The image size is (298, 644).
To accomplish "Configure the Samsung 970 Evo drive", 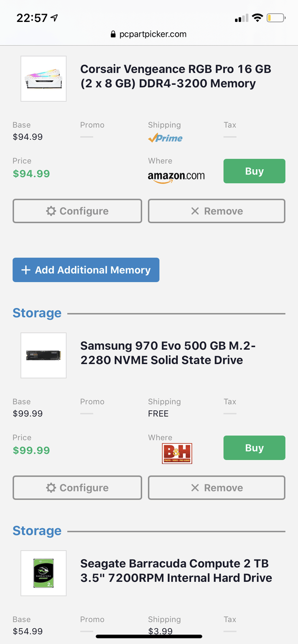I will click(77, 488).
